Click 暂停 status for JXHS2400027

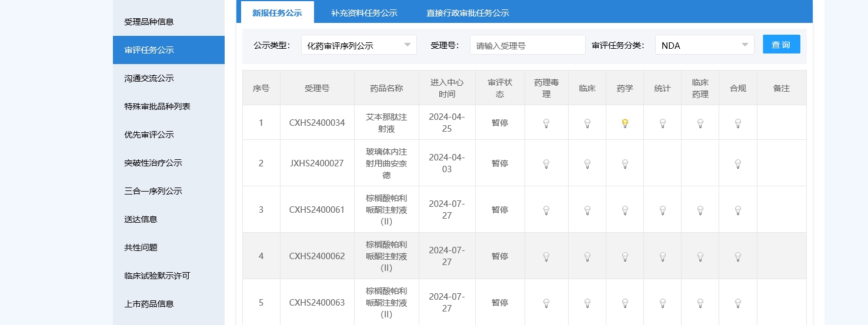pyautogui.click(x=500, y=163)
